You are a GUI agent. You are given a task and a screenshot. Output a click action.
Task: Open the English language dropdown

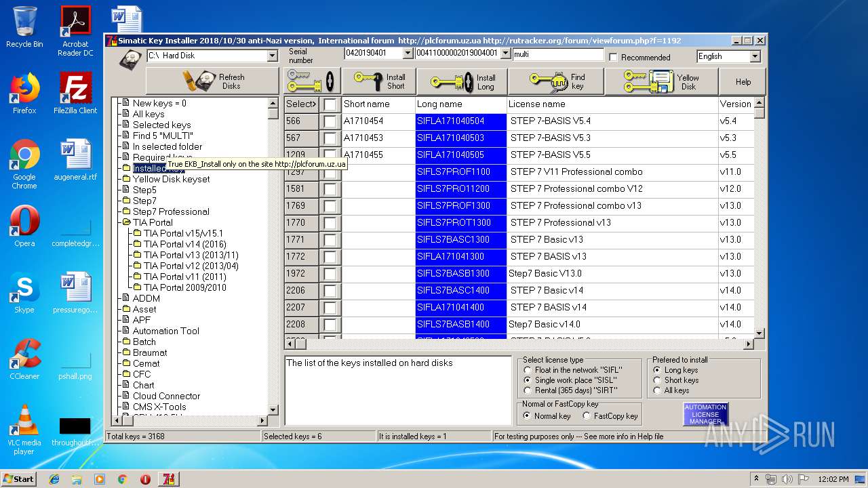(755, 56)
